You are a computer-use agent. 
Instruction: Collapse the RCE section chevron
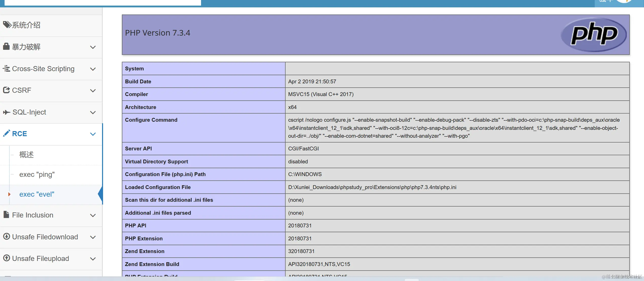pos(93,134)
